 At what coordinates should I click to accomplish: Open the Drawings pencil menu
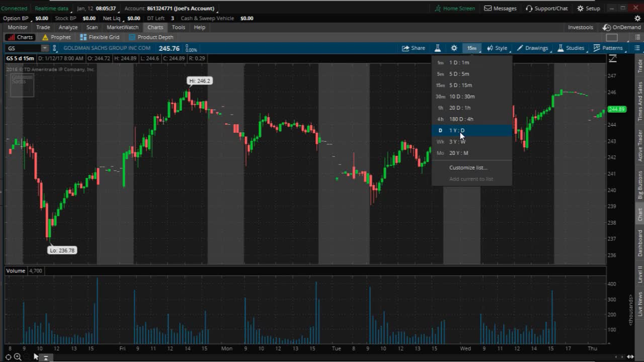tap(532, 48)
